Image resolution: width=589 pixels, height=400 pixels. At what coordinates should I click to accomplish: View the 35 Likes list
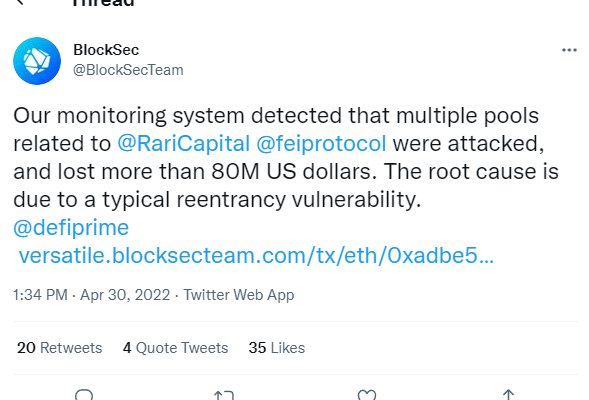pos(276,348)
